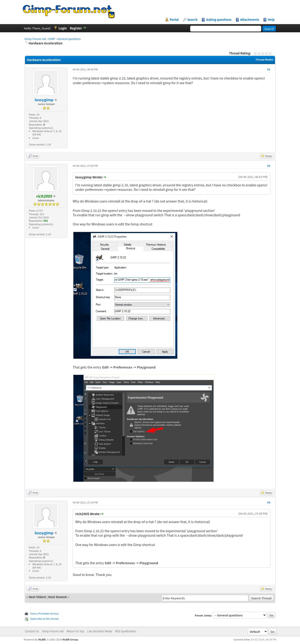
Task: Click Register in the top bar
Action: 76,28
